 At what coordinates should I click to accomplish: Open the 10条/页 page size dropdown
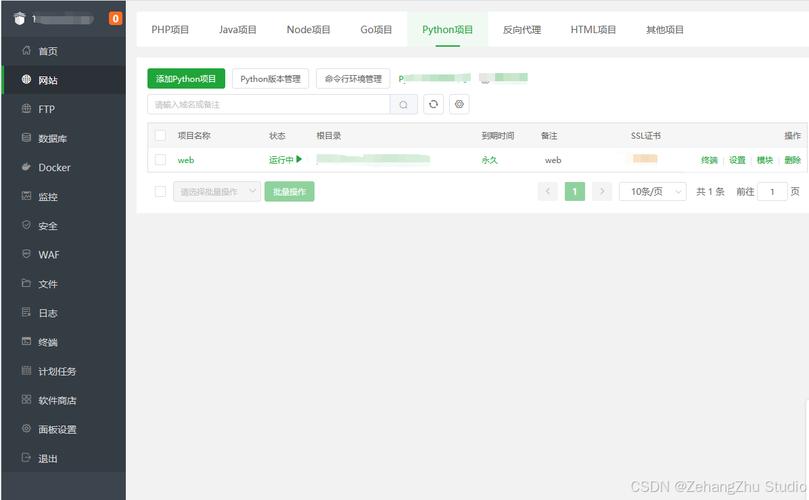click(653, 191)
